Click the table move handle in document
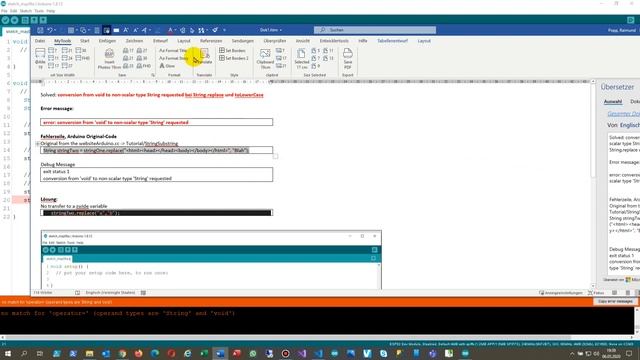Viewport: 640px width, 360px height. (x=38, y=144)
